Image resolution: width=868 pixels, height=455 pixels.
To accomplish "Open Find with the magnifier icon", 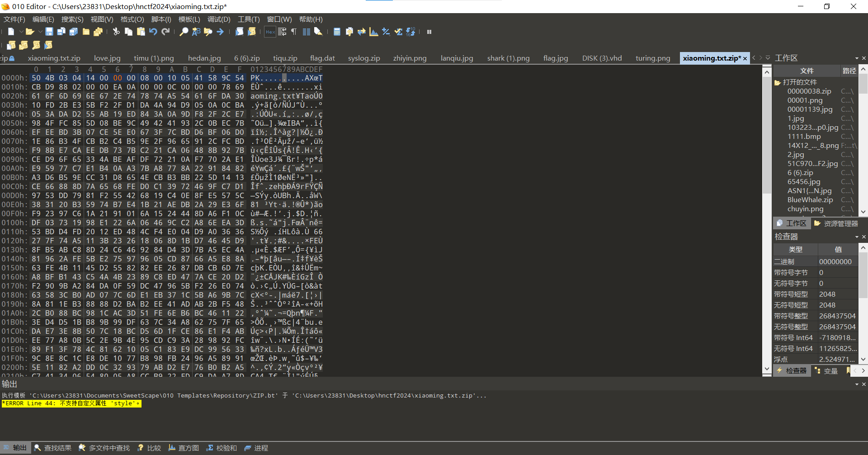I will (184, 32).
